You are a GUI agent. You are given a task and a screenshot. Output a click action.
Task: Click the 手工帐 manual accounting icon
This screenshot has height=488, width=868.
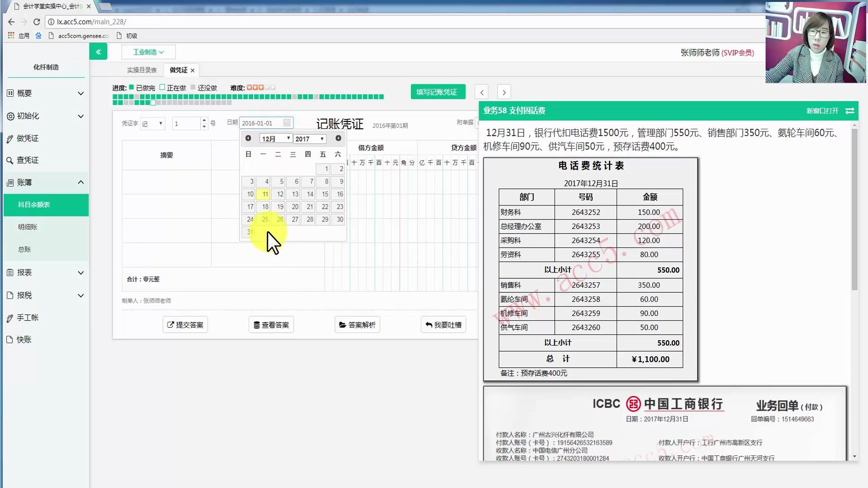click(x=11, y=317)
